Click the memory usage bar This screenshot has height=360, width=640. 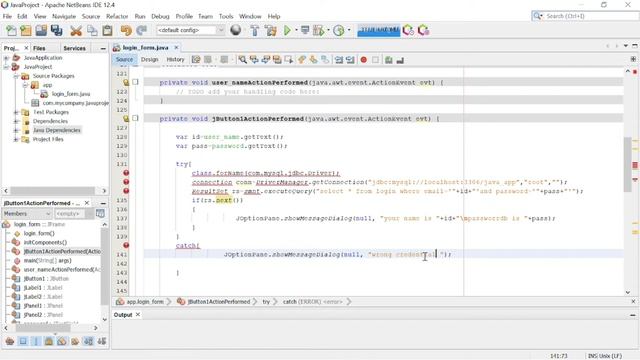point(378,31)
